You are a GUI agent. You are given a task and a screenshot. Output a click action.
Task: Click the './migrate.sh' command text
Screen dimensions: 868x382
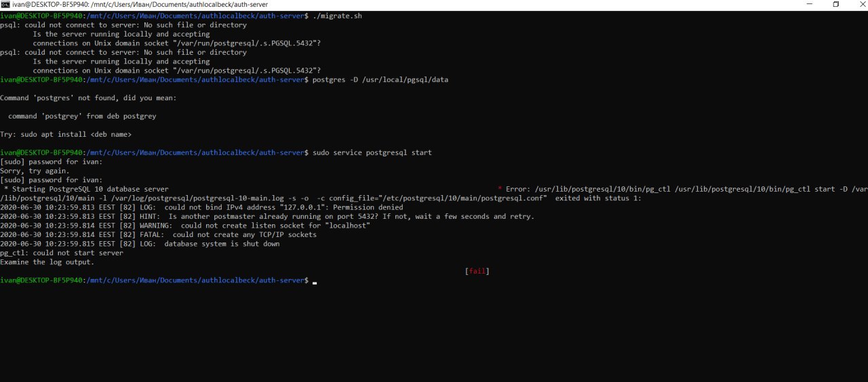coord(338,16)
